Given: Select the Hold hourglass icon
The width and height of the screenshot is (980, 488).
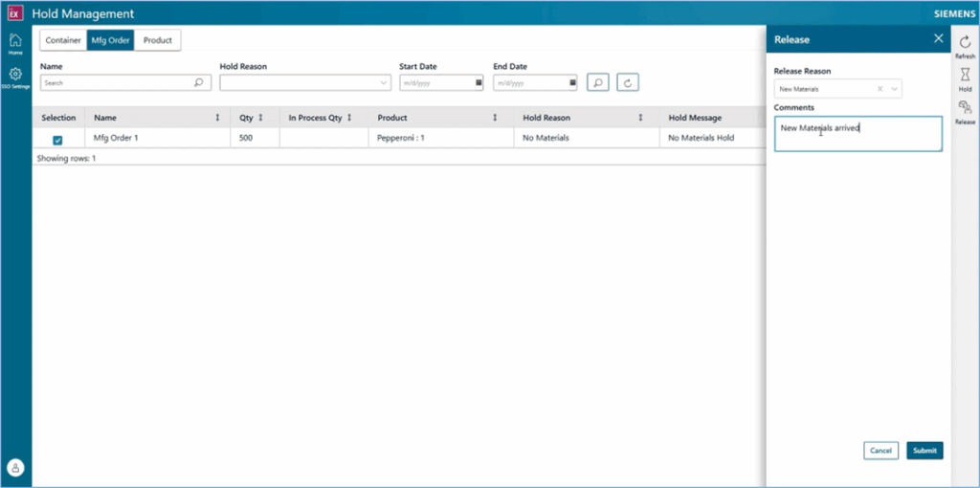Looking at the screenshot, I should (965, 77).
